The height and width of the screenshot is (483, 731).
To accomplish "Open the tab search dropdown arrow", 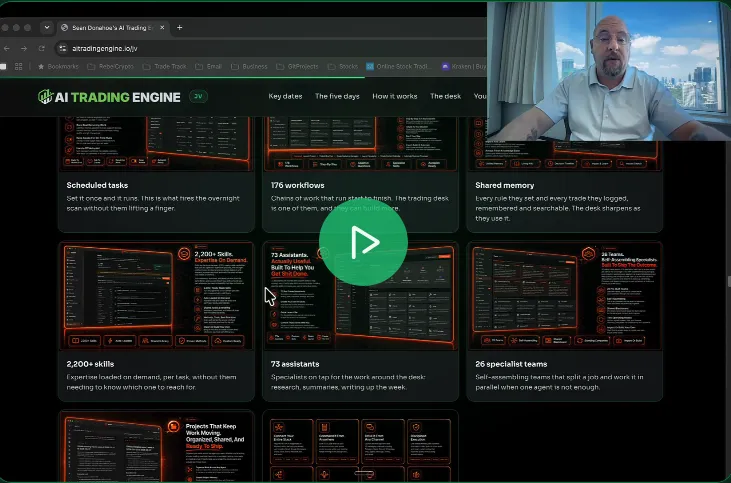I will coord(47,28).
